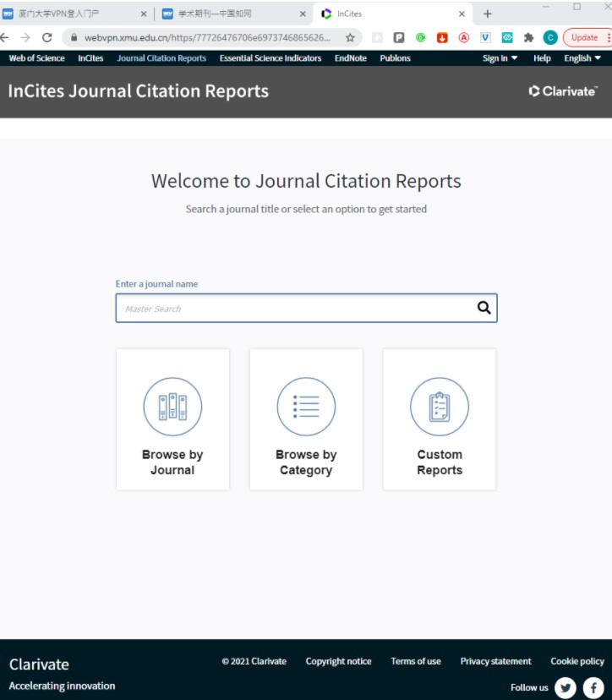Open the Browse by Journal card icon
The width and height of the screenshot is (612, 700).
[172, 407]
